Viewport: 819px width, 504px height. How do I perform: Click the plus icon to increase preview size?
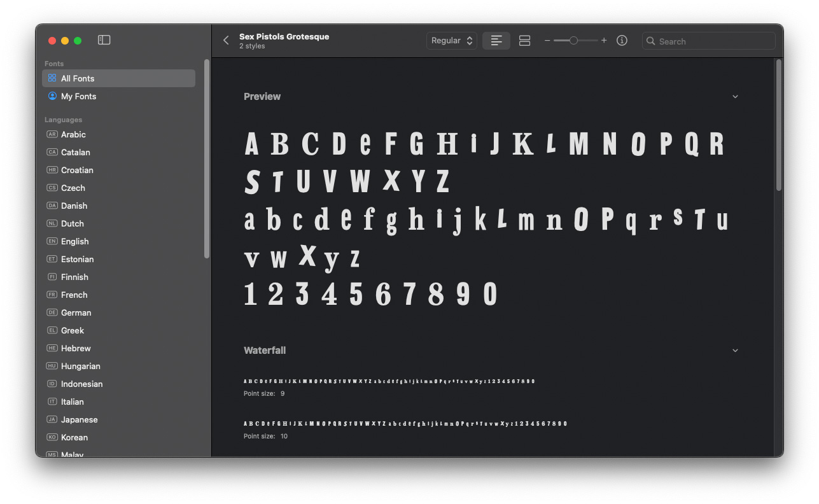click(x=604, y=41)
